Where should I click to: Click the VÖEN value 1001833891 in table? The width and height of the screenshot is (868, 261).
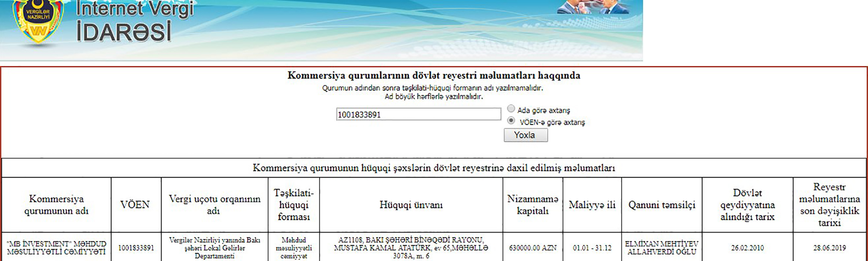136,248
